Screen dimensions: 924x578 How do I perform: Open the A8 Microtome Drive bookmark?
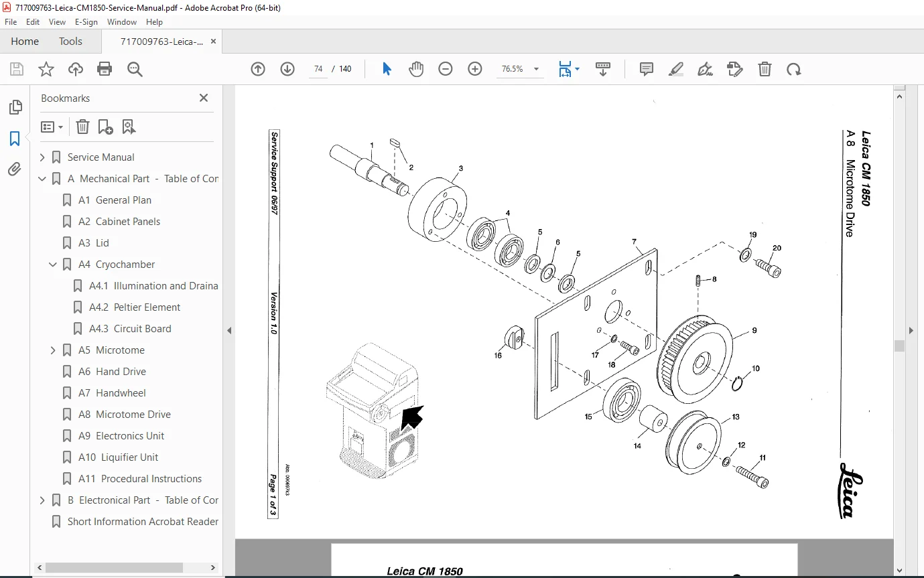[x=125, y=415]
